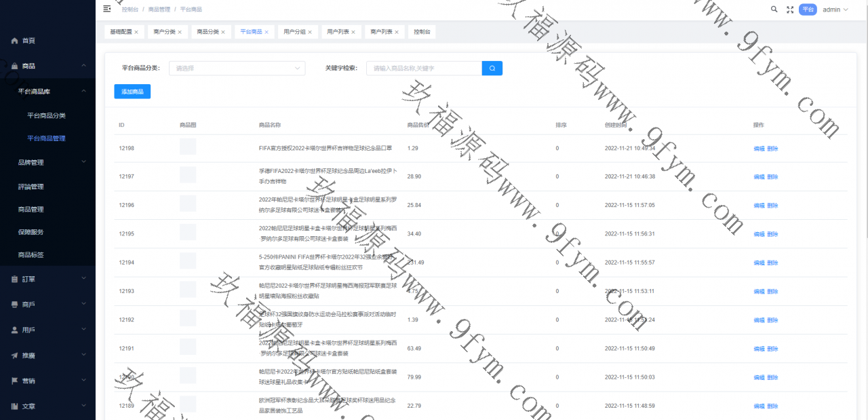This screenshot has height=420, width=868.
Task: Expand the 品牌管理 sidebar submenu
Action: click(x=47, y=162)
